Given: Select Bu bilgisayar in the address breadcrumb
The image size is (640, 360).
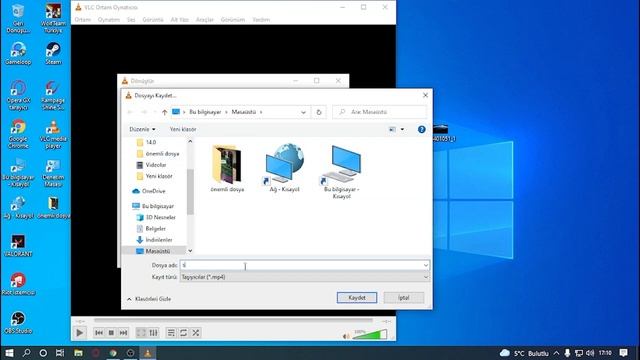Looking at the screenshot, I should pyautogui.click(x=205, y=112).
